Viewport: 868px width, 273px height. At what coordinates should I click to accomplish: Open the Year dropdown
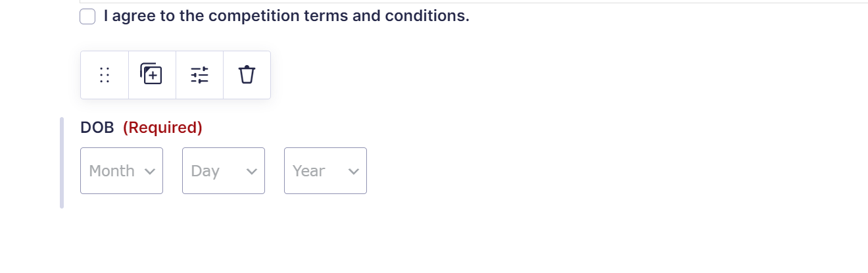tap(325, 171)
